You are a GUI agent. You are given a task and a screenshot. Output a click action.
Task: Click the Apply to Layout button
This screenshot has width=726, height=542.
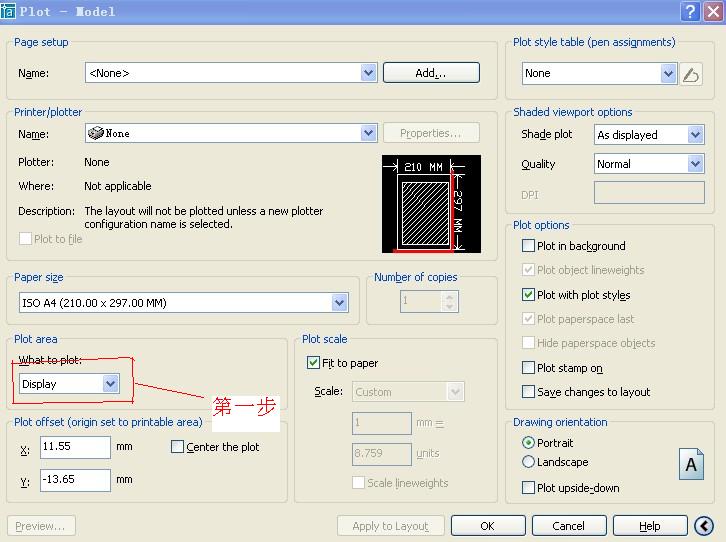click(x=390, y=526)
